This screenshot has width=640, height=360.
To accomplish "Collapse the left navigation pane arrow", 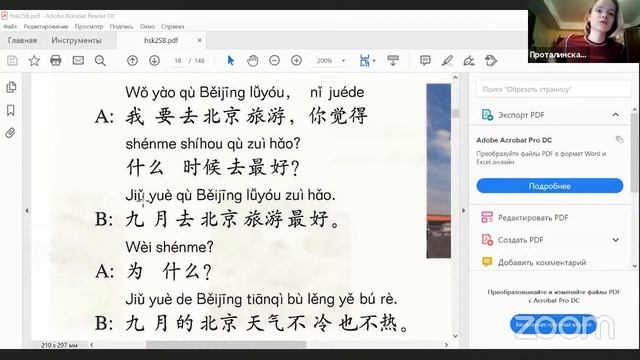I will pos(27,211).
